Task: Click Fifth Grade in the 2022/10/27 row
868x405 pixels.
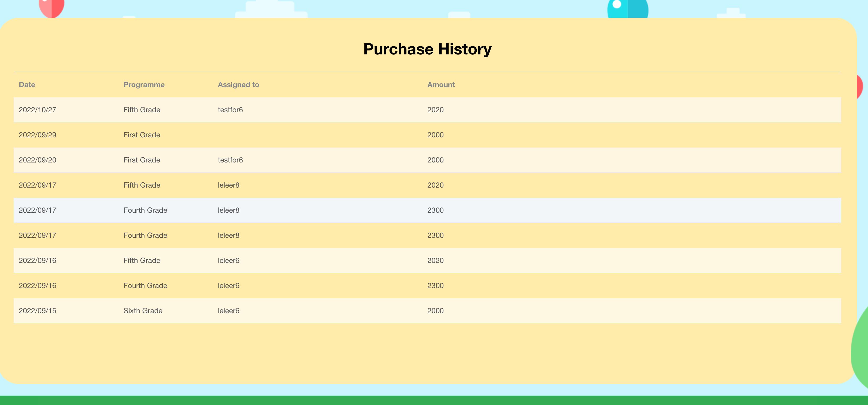Action: 142,110
